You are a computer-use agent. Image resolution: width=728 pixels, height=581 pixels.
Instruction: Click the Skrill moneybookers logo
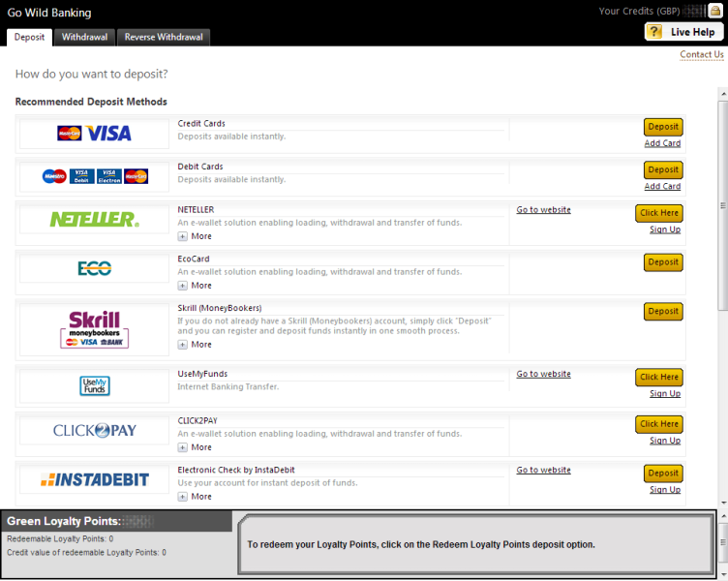(94, 329)
